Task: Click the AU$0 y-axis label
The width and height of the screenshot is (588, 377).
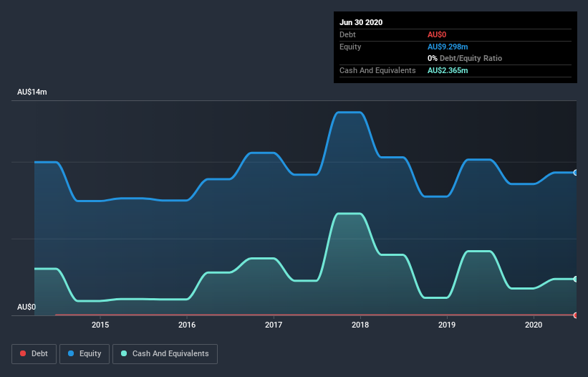Action: pos(26,307)
